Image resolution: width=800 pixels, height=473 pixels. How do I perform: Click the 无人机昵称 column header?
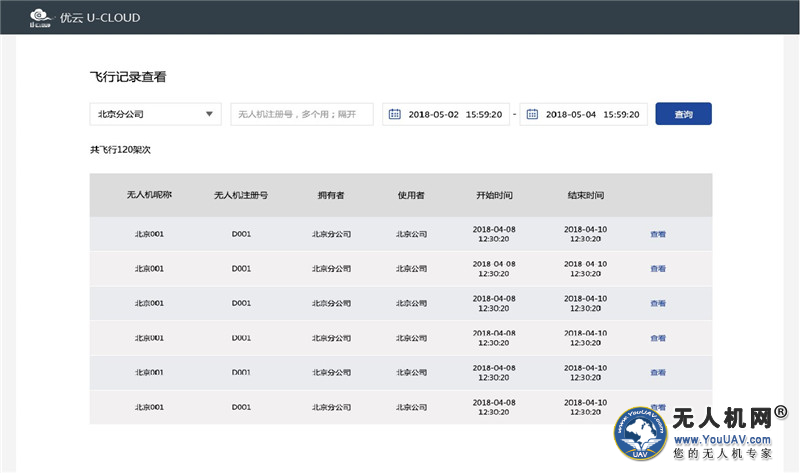[x=149, y=195]
